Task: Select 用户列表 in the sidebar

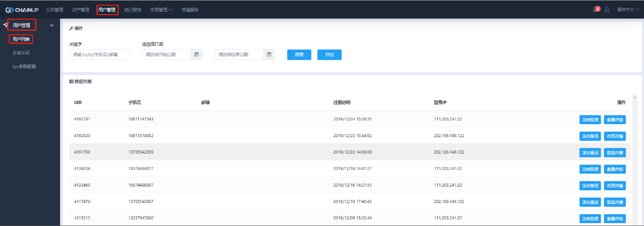Action: click(21, 39)
